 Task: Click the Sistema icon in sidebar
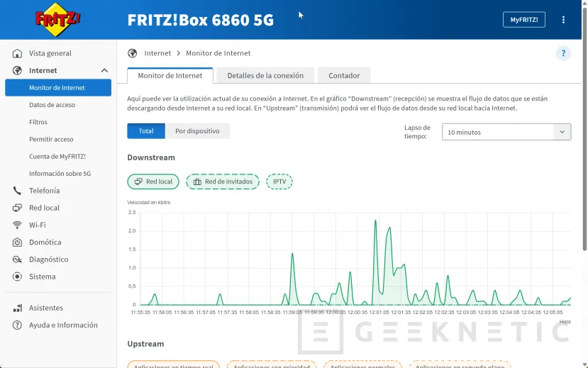[x=17, y=277]
